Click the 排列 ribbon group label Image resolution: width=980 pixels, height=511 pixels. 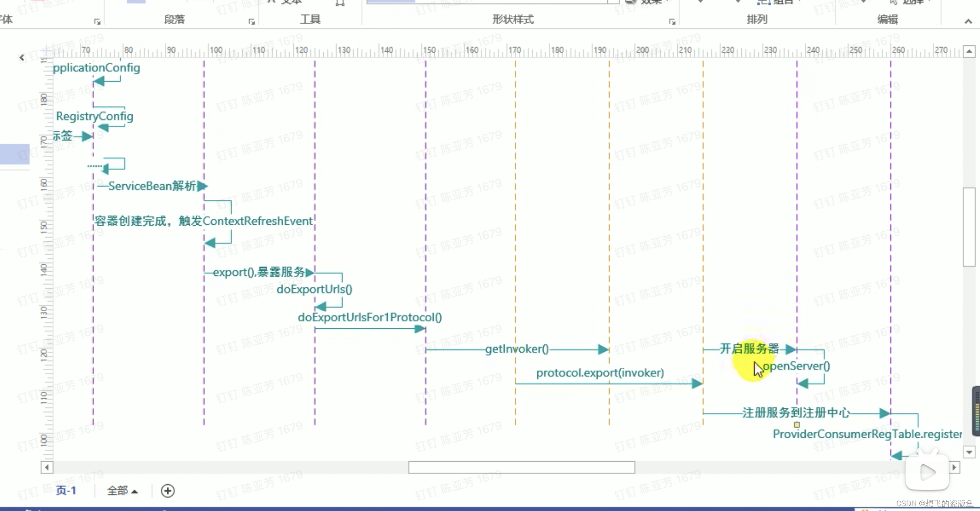(x=757, y=19)
